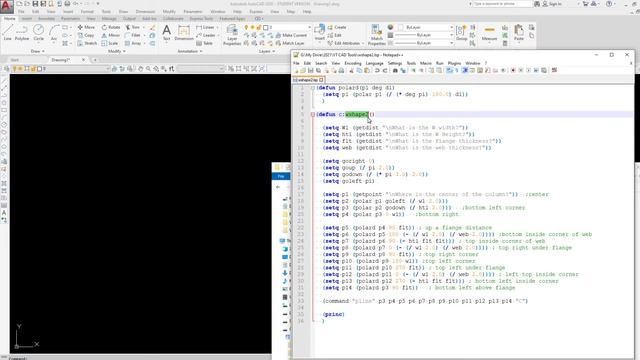Click Record Macro icon in Notepad++
640x360 pixels.
pos(513,71)
